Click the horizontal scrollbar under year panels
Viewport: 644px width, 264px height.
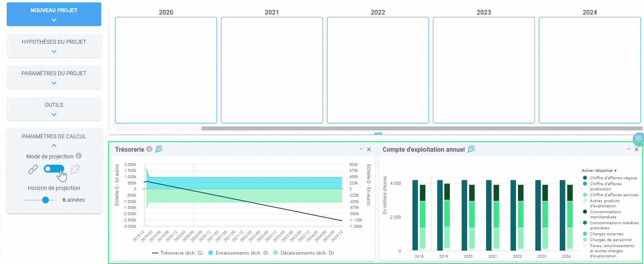pos(422,128)
